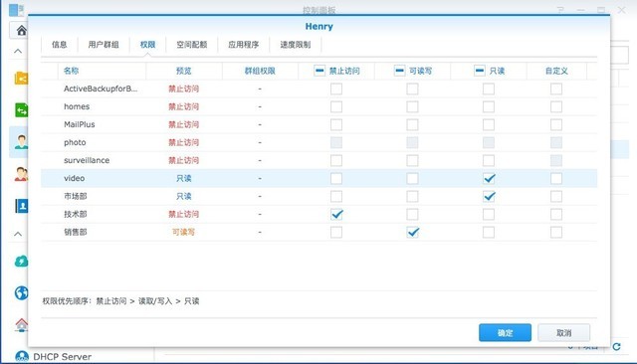Check 只读 for MailPlus row
Viewport: 637px width, 364px height.
point(489,124)
